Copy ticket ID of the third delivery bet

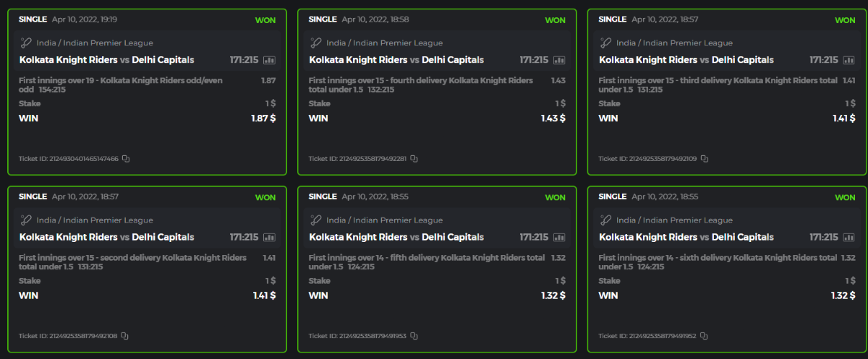[x=705, y=159]
